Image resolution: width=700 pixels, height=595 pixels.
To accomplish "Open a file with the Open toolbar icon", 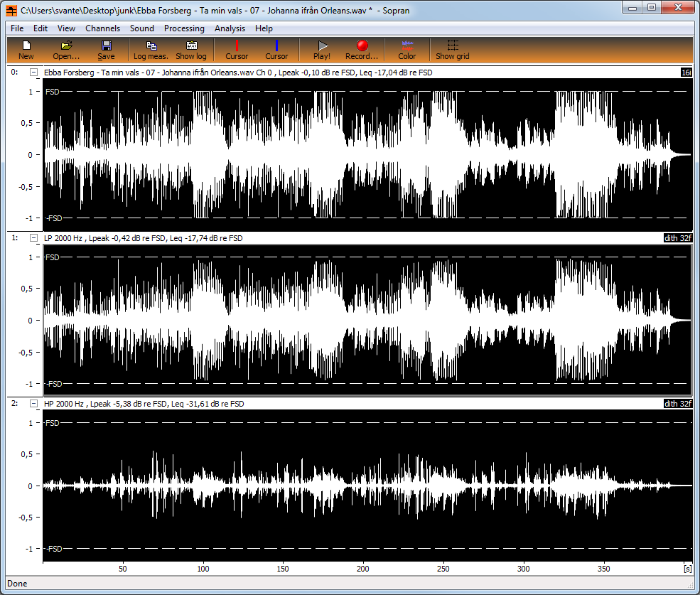I will point(66,50).
